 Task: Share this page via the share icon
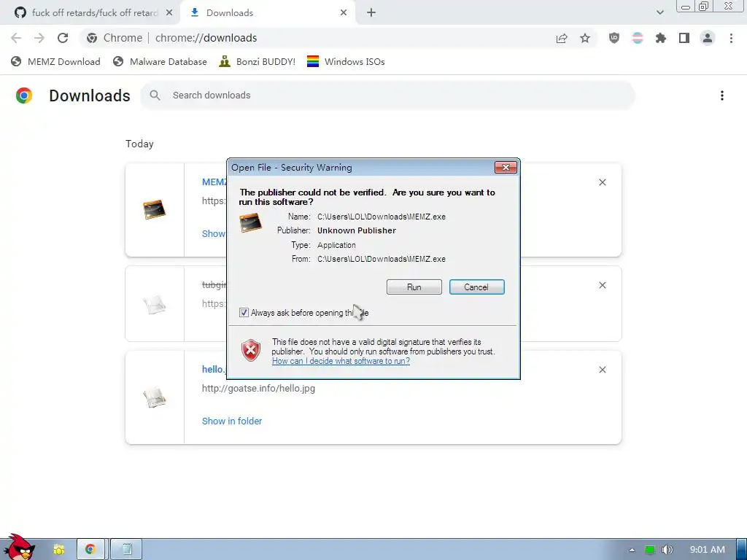click(562, 38)
